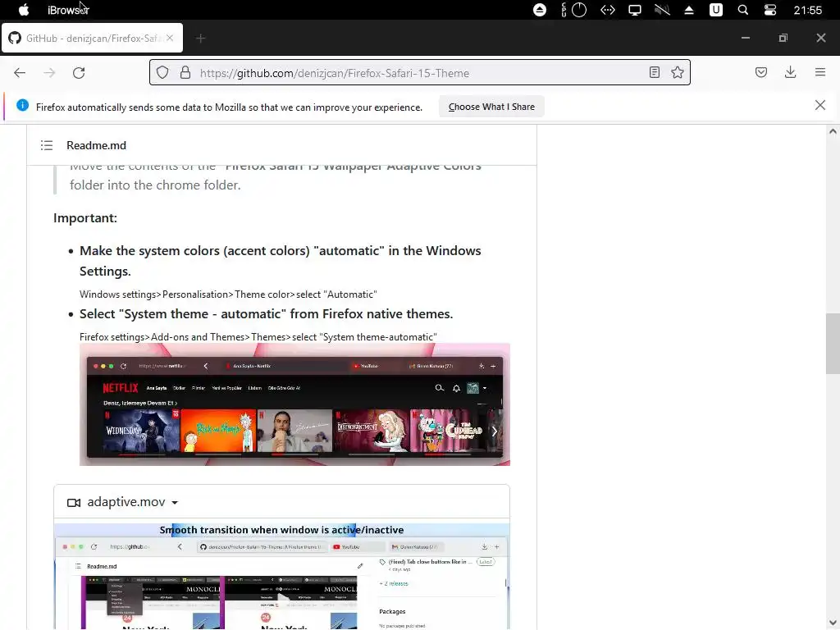Click Choose What I Share button
This screenshot has width=840, height=630.
click(491, 107)
